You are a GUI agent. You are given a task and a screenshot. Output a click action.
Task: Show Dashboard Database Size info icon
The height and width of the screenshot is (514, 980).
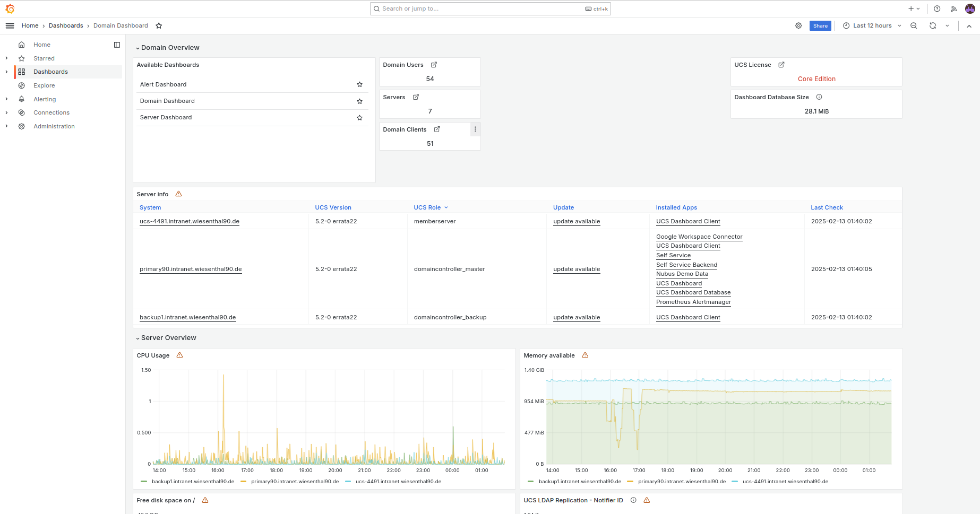[x=819, y=97]
